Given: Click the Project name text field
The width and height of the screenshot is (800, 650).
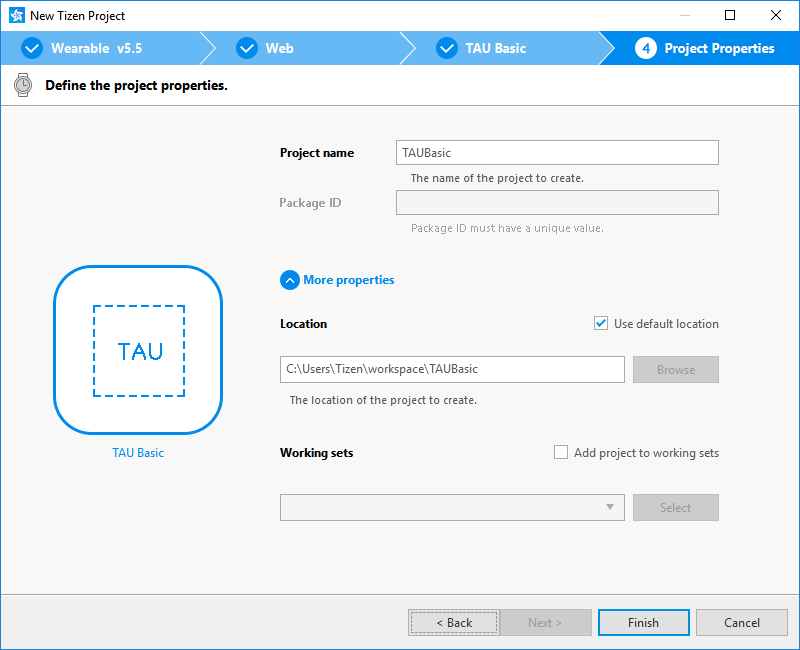Looking at the screenshot, I should pyautogui.click(x=557, y=152).
